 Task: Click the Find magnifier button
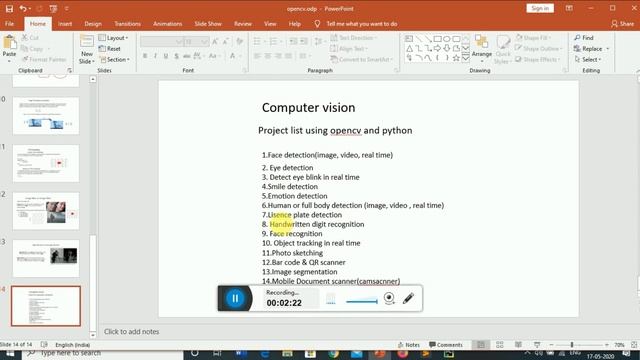[584, 38]
